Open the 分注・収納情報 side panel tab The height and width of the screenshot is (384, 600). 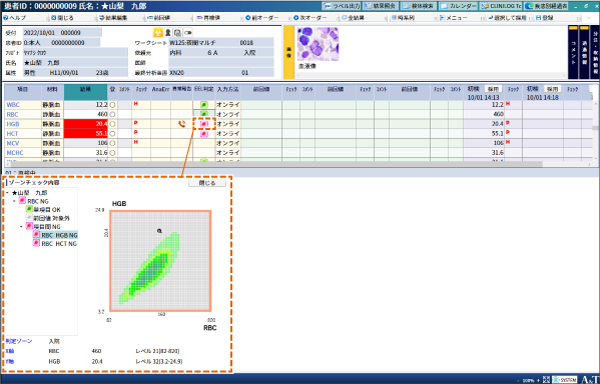pos(595,52)
